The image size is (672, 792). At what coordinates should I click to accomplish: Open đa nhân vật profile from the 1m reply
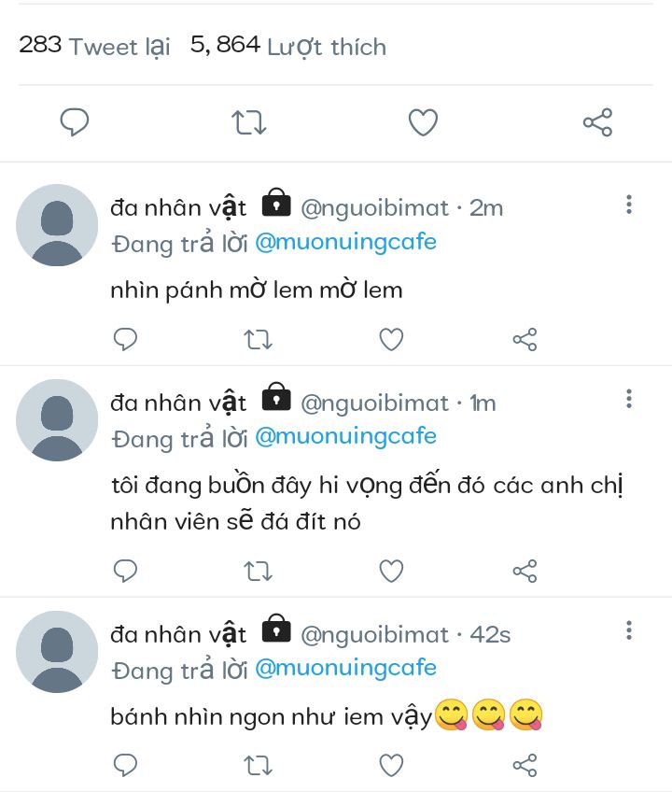178,403
